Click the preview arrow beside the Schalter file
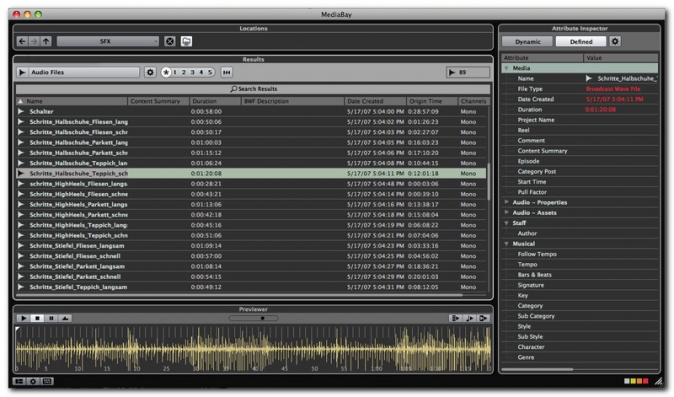The height and width of the screenshot is (397, 674). click(21, 111)
